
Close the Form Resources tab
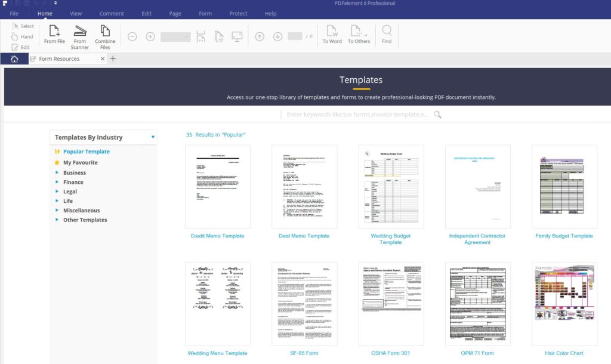click(103, 59)
